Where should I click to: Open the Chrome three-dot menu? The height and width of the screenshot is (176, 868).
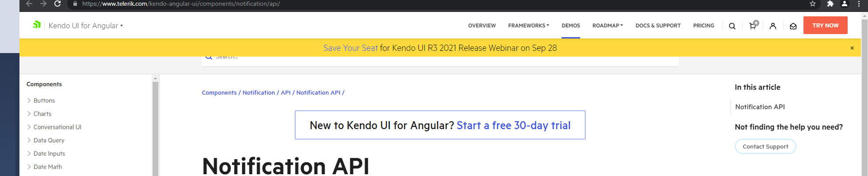click(x=859, y=4)
